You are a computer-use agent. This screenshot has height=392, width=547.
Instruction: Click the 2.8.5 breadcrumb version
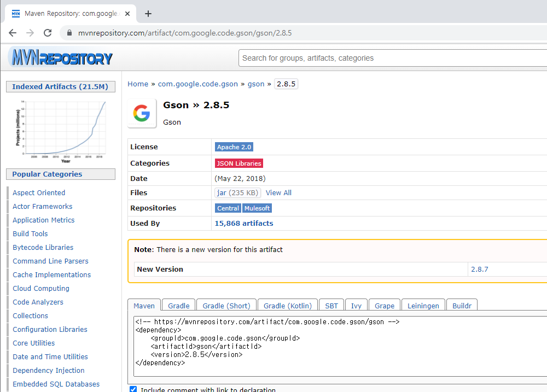click(286, 84)
